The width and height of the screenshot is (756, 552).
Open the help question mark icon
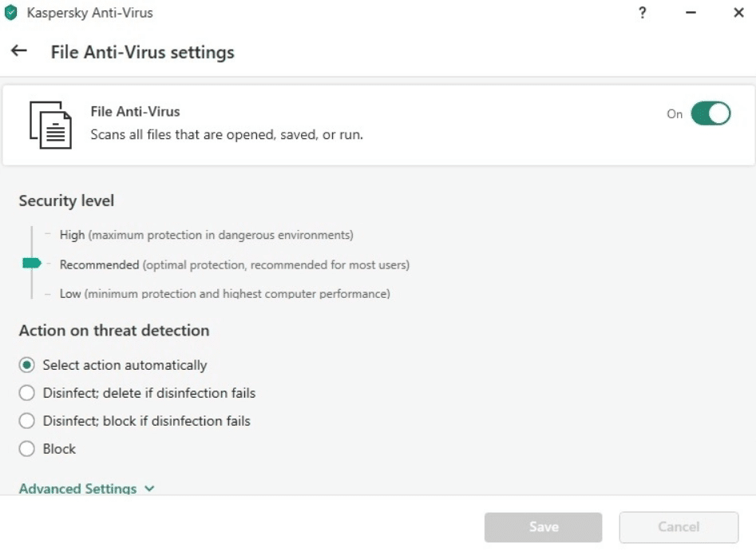click(643, 13)
